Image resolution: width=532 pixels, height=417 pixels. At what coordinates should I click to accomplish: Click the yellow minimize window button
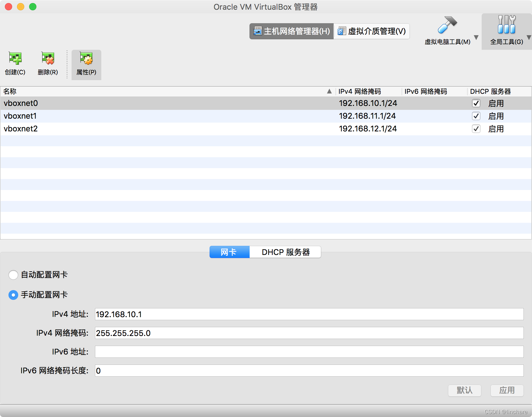(21, 7)
